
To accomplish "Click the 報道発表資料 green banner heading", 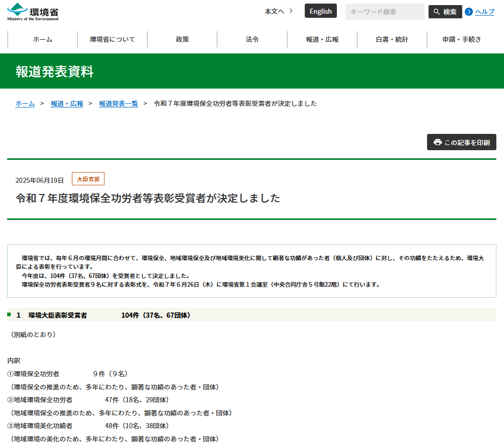I will tap(55, 71).
